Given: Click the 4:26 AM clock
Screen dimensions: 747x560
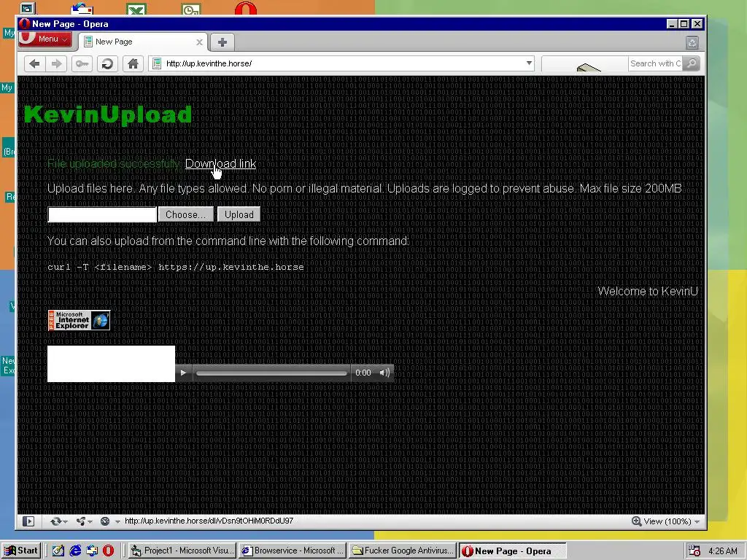Looking at the screenshot, I should point(723,551).
